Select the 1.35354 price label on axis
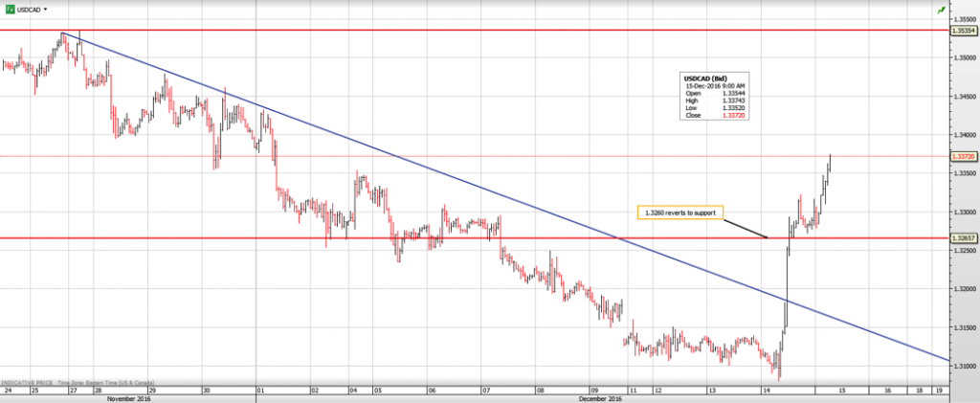The width and height of the screenshot is (980, 403). tap(962, 31)
